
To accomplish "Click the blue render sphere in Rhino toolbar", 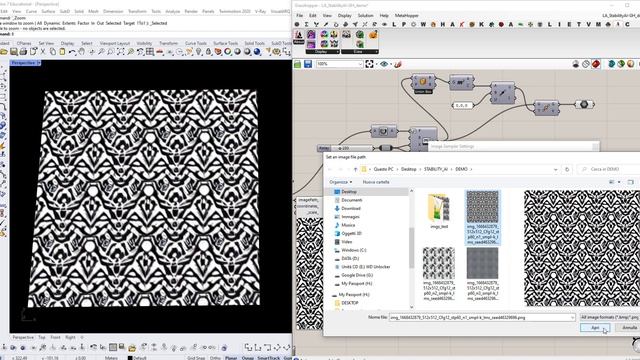I will [x=257, y=52].
